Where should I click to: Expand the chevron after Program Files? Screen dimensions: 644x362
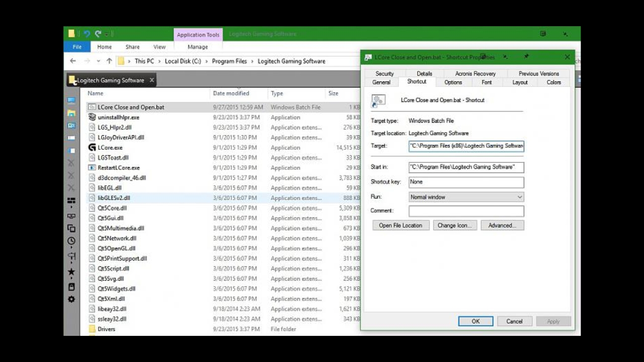pos(253,61)
